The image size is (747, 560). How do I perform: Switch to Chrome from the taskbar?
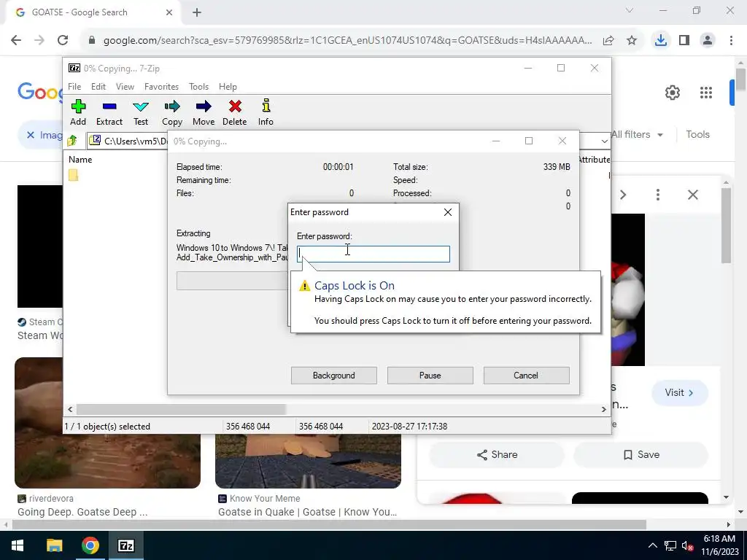[90, 545]
